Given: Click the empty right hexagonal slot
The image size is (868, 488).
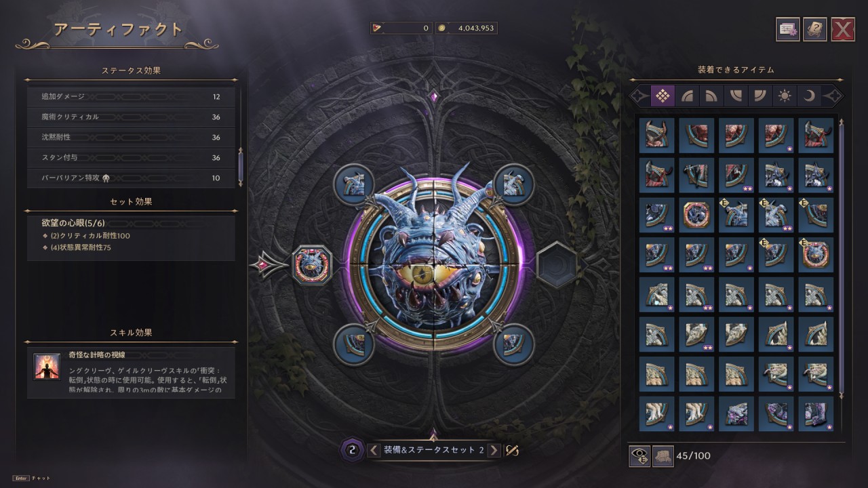Looking at the screenshot, I should pyautogui.click(x=557, y=264).
